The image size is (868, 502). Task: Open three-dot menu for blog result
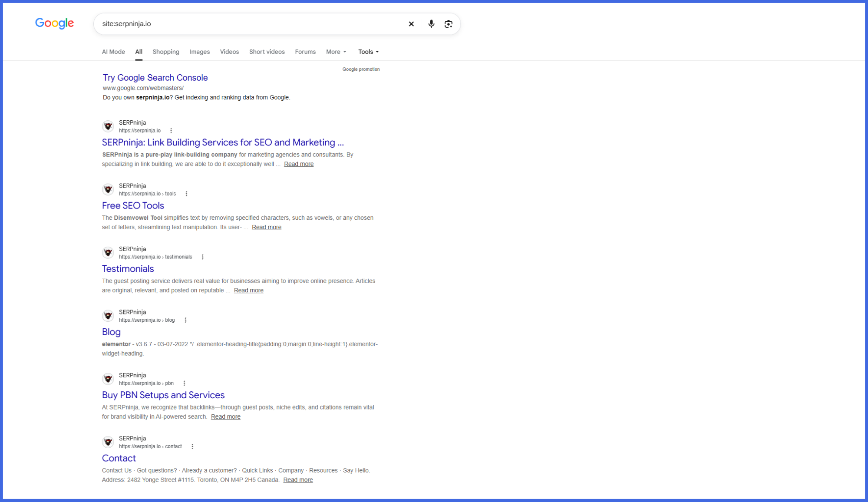coord(185,320)
